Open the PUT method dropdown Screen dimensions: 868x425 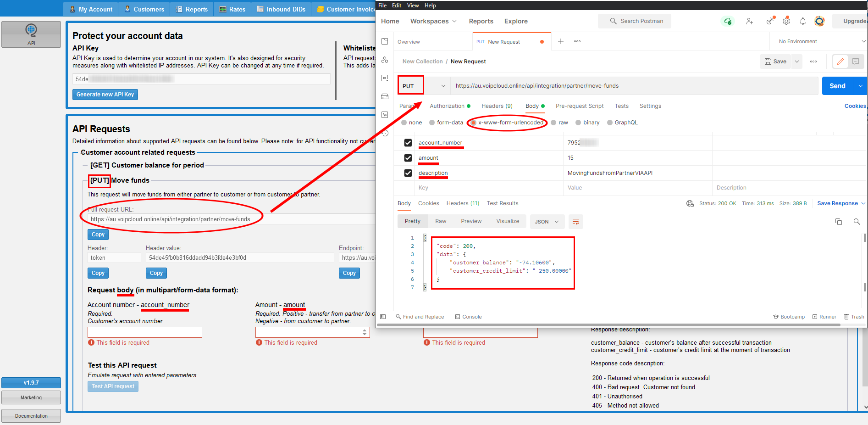point(424,86)
